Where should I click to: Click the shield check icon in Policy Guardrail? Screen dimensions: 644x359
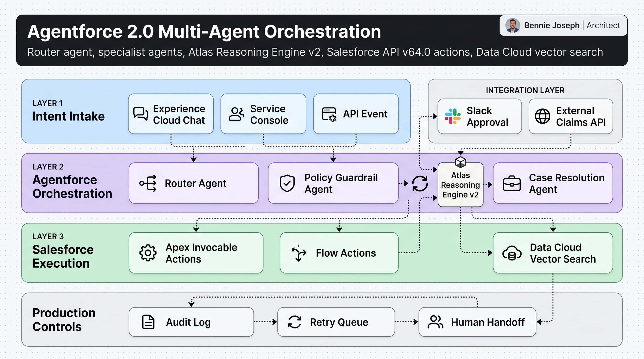pyautogui.click(x=287, y=183)
